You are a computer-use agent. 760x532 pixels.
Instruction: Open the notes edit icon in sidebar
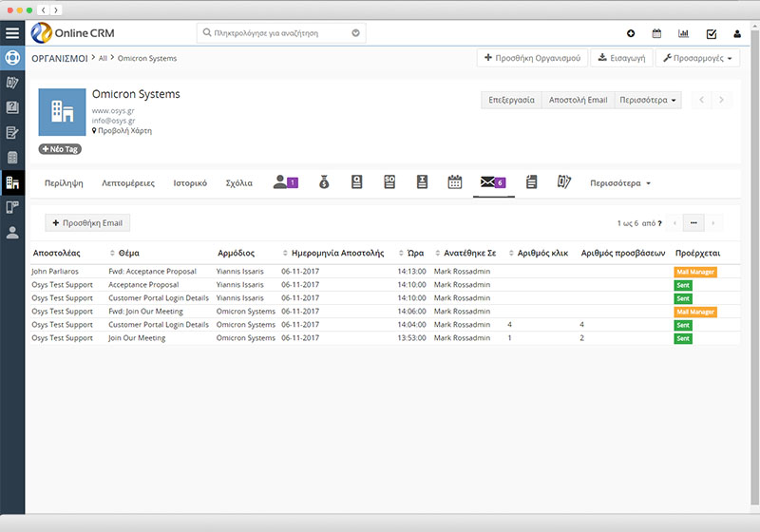(x=12, y=132)
